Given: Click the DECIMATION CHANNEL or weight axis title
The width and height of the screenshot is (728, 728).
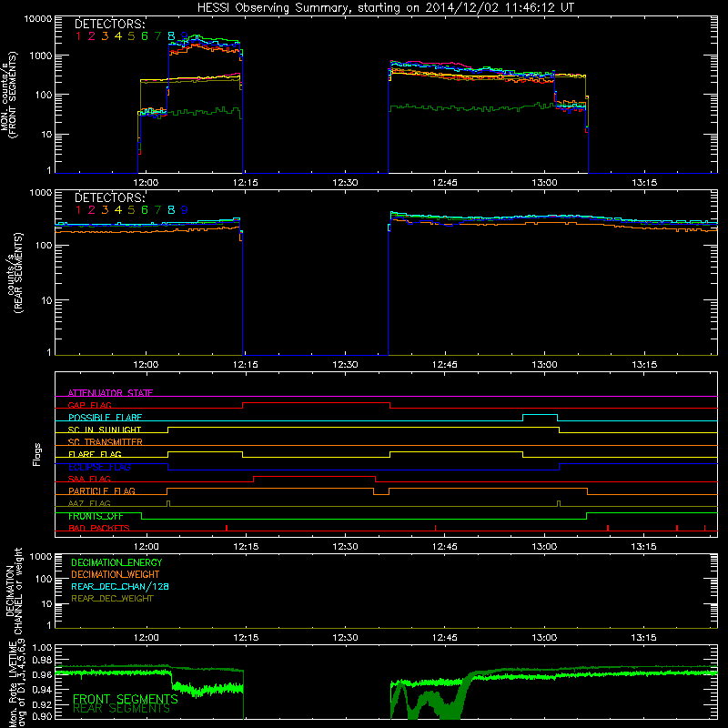Looking at the screenshot, I should 14,591.
